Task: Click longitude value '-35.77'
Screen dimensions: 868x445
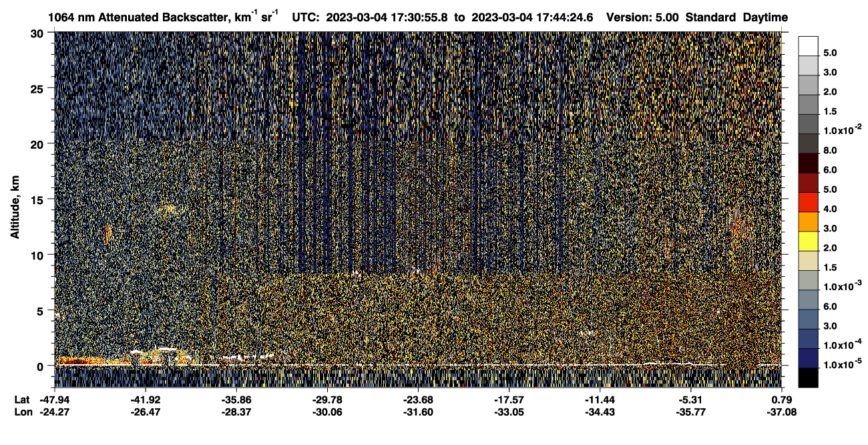Action: (690, 412)
